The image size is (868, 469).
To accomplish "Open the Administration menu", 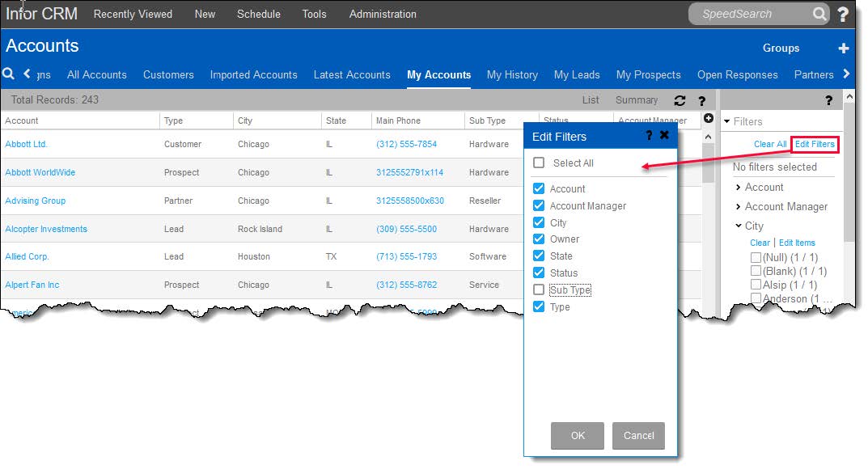I will 383,14.
